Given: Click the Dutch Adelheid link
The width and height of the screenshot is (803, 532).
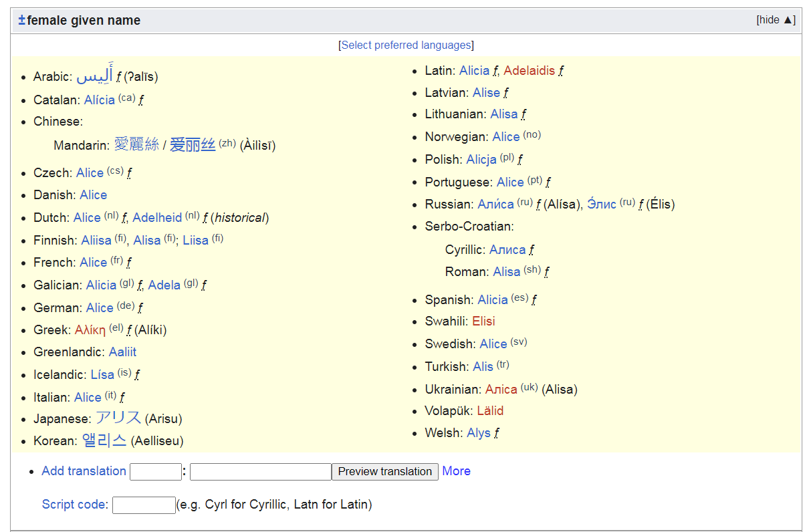Looking at the screenshot, I should [x=157, y=218].
